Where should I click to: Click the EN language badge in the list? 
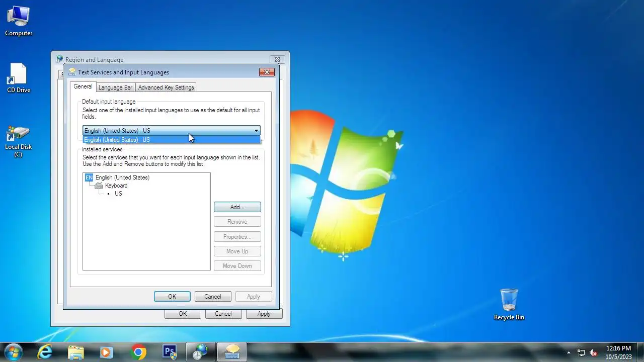[89, 177]
